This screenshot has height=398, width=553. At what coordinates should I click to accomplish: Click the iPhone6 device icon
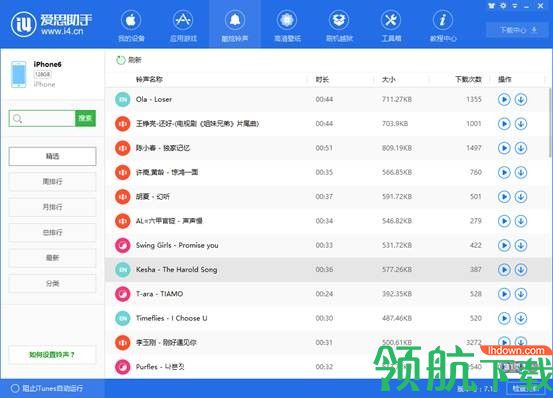coord(19,74)
